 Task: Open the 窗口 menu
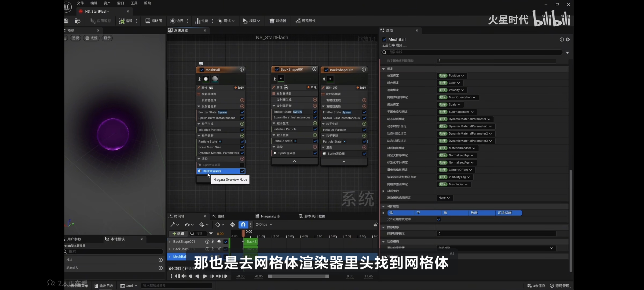click(120, 3)
